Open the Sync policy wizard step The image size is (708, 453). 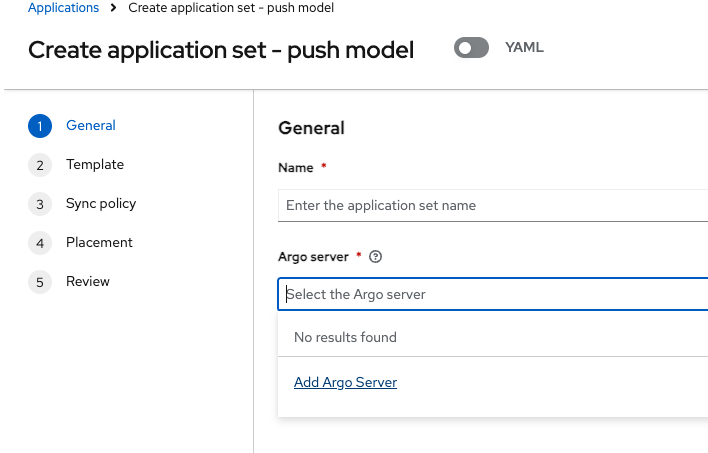click(x=101, y=204)
